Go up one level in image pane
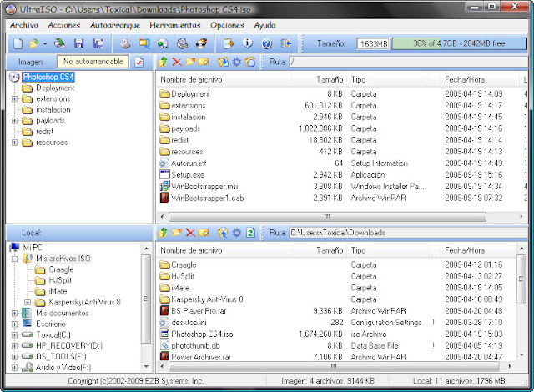This screenshot has width=534, height=392. (164, 62)
